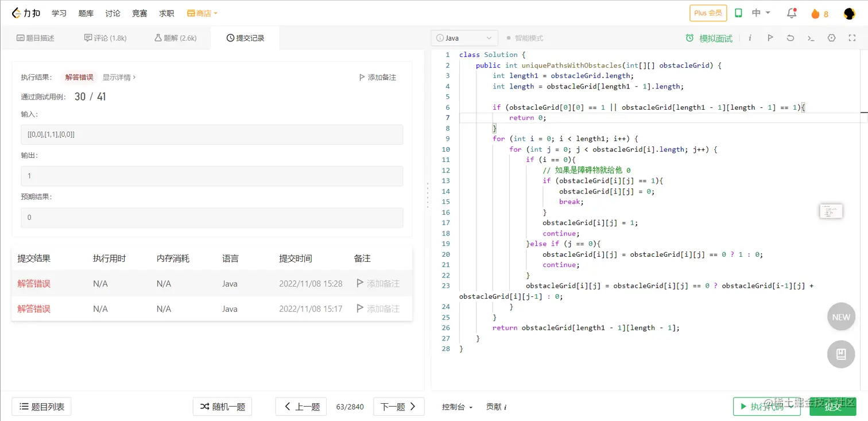Open editor settings hexagon icon
This screenshot has height=421, width=868.
831,38
